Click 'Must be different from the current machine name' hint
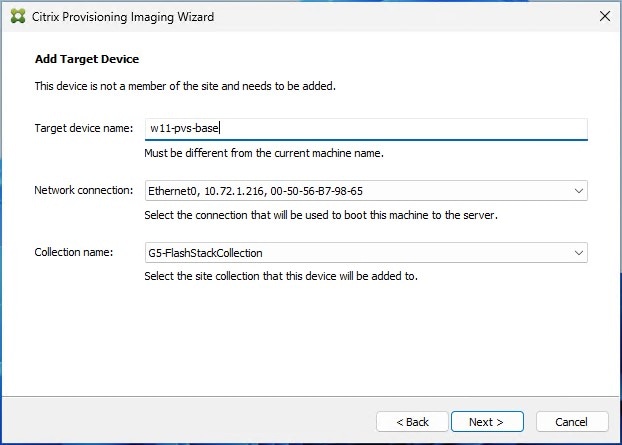 tap(264, 153)
